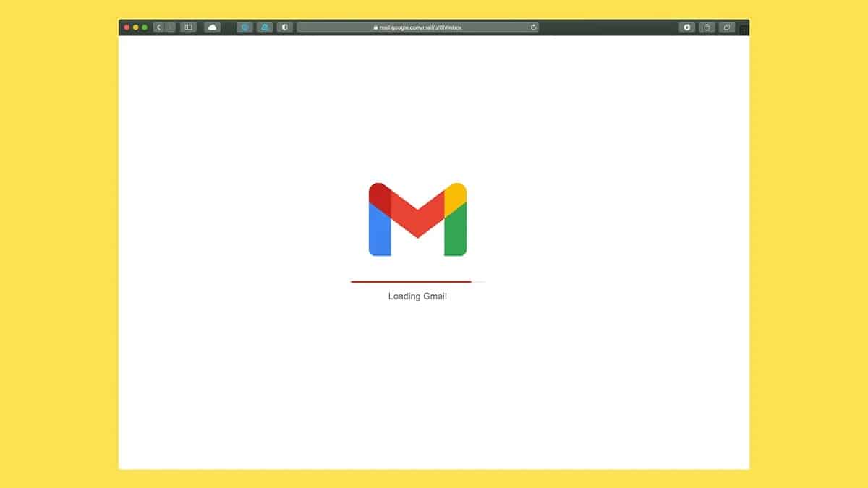Click the padlock in the address bar
Screen dimensions: 868x488
click(375, 27)
